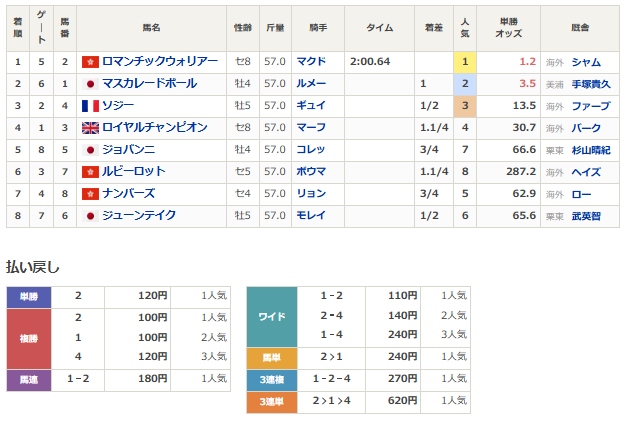Click the Hong Kong flag beside ロマンチックウォリアー
Screen dimensions: 634x421
pos(90,62)
